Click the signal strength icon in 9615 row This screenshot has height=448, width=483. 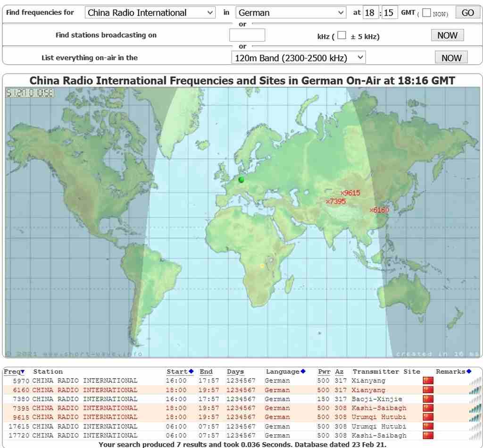475,418
